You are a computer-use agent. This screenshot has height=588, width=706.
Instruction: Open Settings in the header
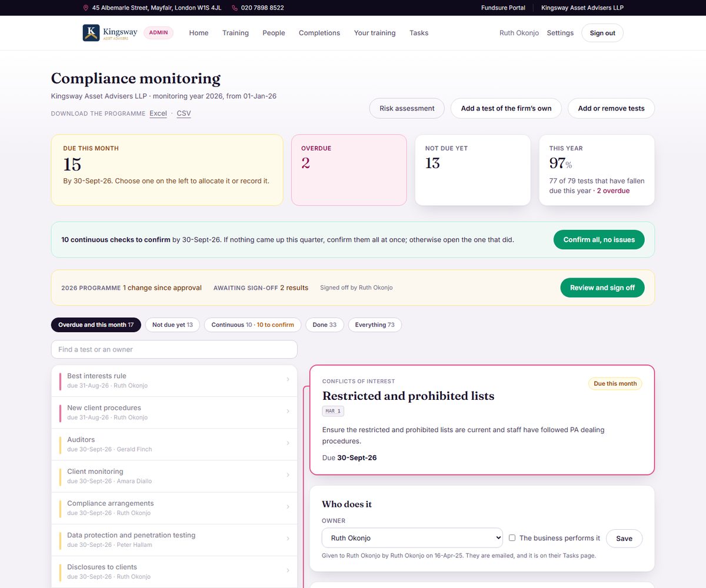(560, 33)
